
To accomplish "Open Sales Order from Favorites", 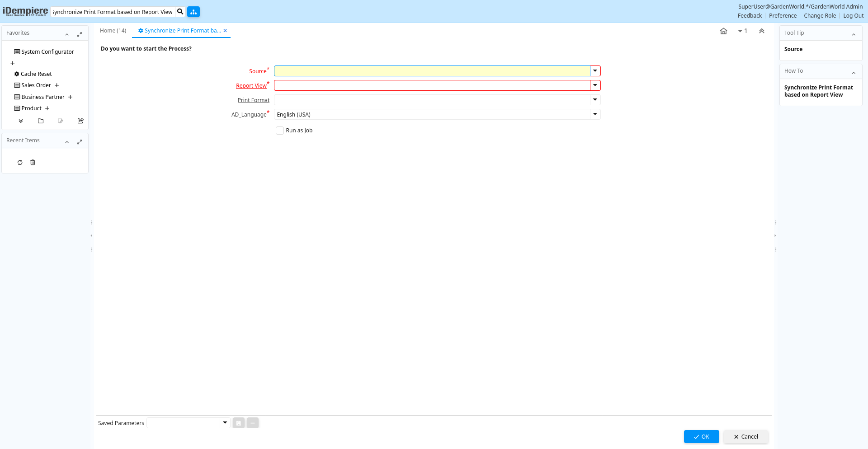I will [36, 85].
